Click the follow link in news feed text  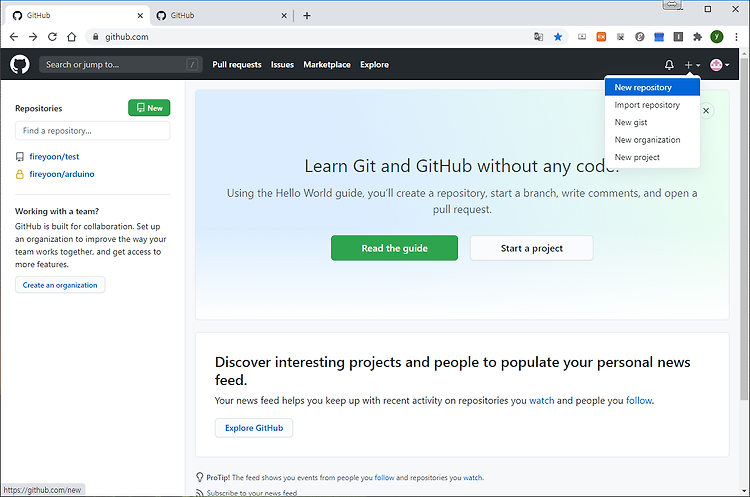coord(639,400)
